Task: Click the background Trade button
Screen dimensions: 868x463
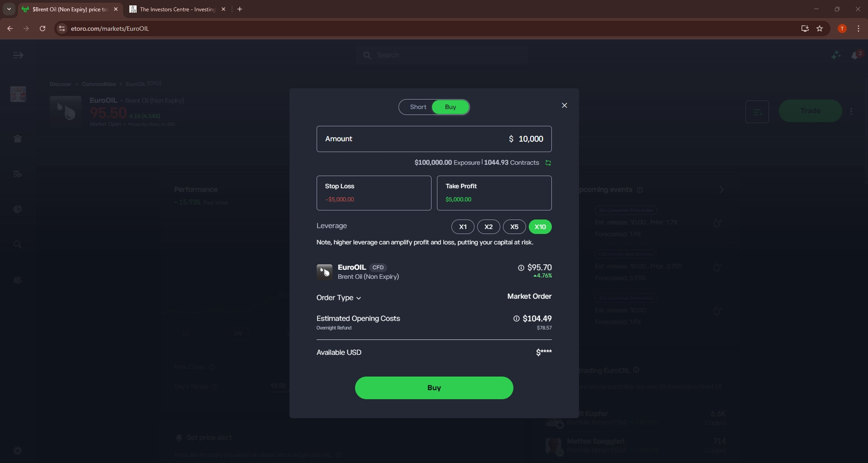Action: 810,111
